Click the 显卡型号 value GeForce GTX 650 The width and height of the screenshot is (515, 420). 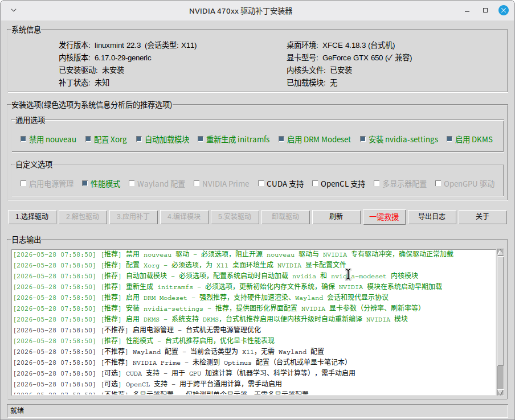353,57
